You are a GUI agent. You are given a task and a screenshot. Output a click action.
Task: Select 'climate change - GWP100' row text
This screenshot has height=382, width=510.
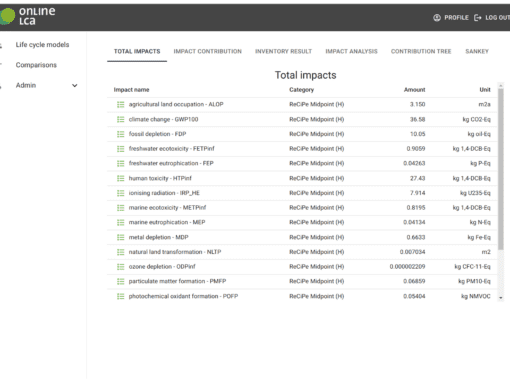(x=163, y=119)
